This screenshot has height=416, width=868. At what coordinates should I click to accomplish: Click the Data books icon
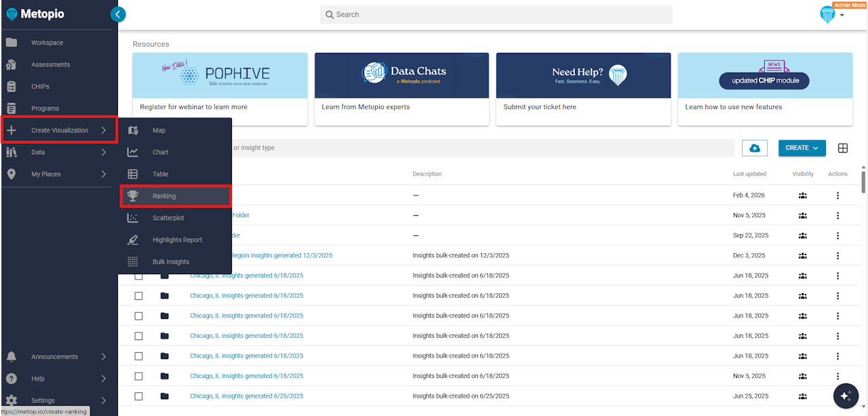[x=12, y=152]
